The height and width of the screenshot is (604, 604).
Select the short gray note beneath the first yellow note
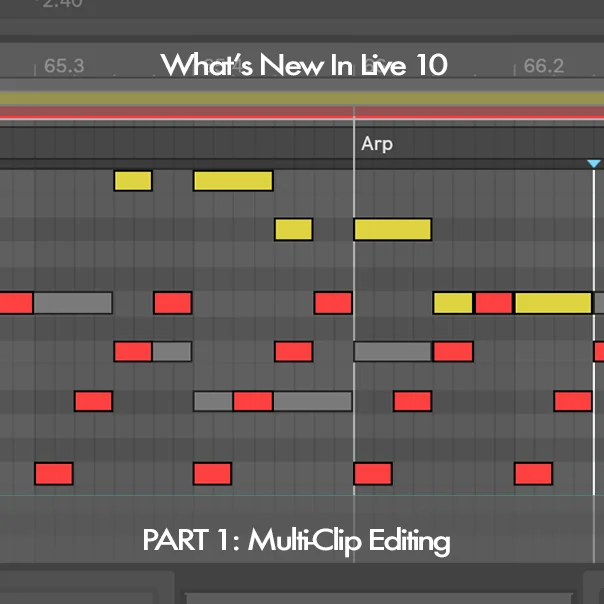click(172, 352)
